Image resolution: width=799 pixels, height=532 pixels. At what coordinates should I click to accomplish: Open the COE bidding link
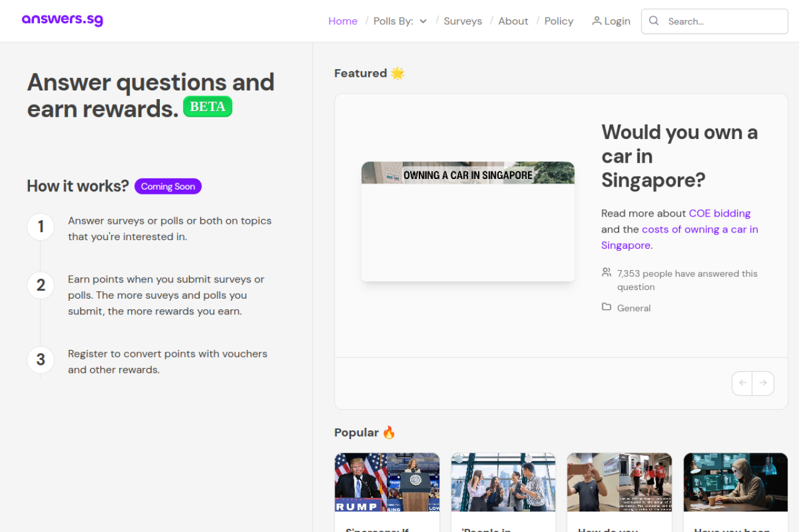coord(719,213)
